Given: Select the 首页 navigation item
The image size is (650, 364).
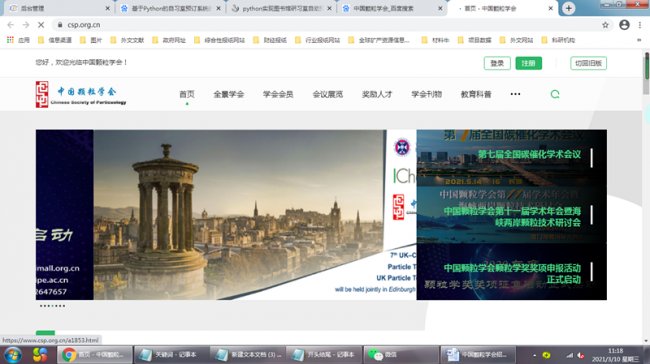Looking at the screenshot, I should [x=187, y=94].
